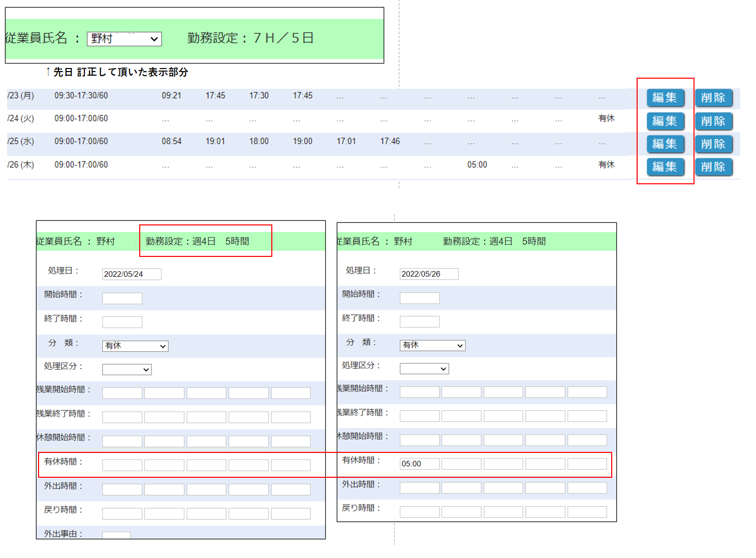This screenshot has height=558, width=756.
Task: Click first 残業開始時間 field in 2022/05/24 form
Action: point(122,393)
